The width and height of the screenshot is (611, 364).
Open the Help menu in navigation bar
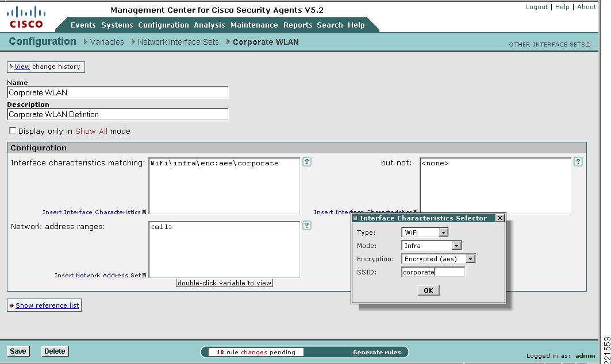356,25
